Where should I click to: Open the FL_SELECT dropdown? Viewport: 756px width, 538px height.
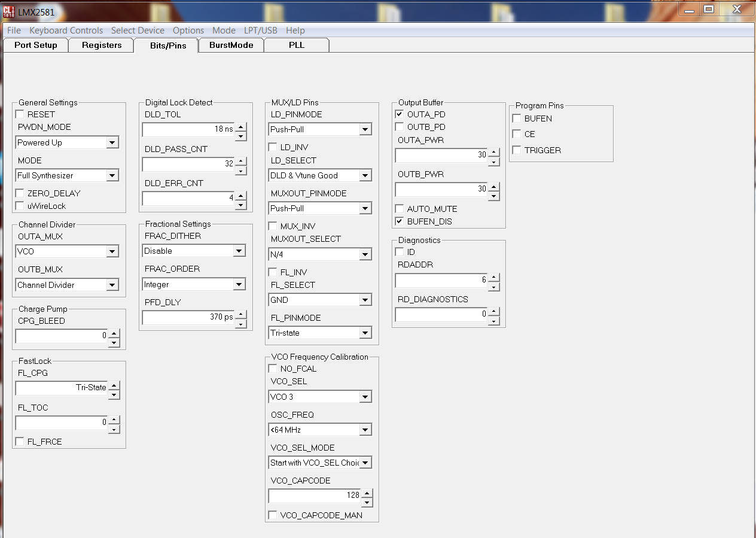pos(365,300)
